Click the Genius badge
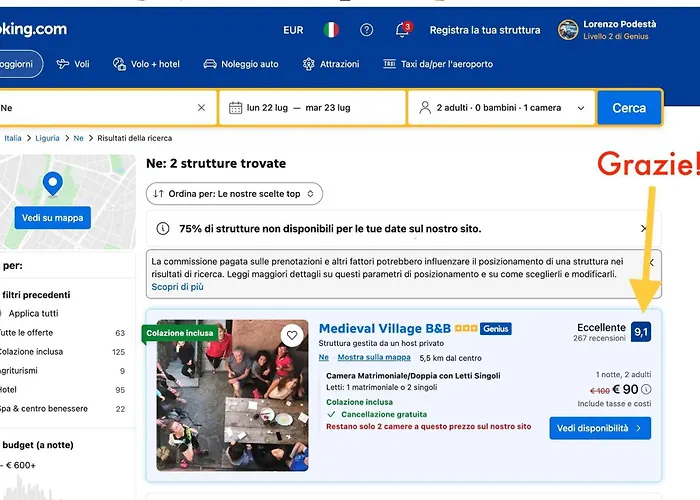The image size is (700, 500). tap(496, 329)
